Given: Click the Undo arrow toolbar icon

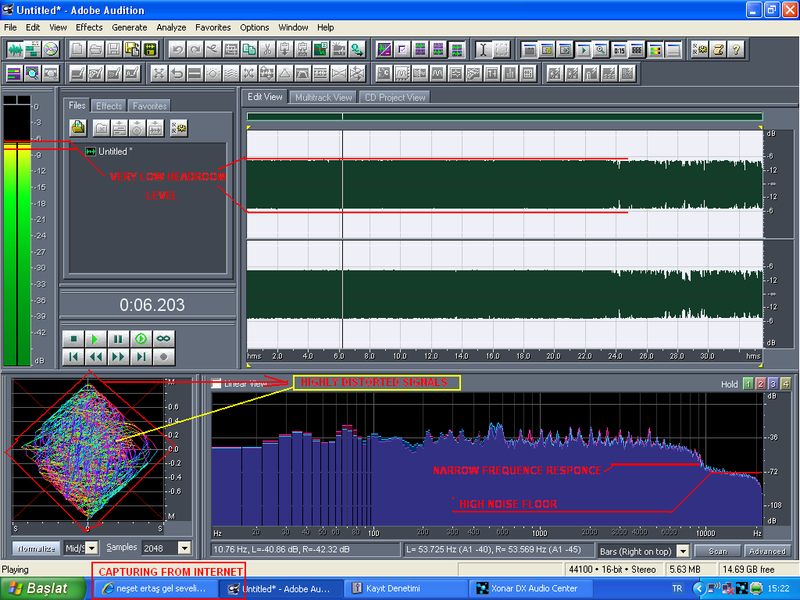Looking at the screenshot, I should [177, 49].
